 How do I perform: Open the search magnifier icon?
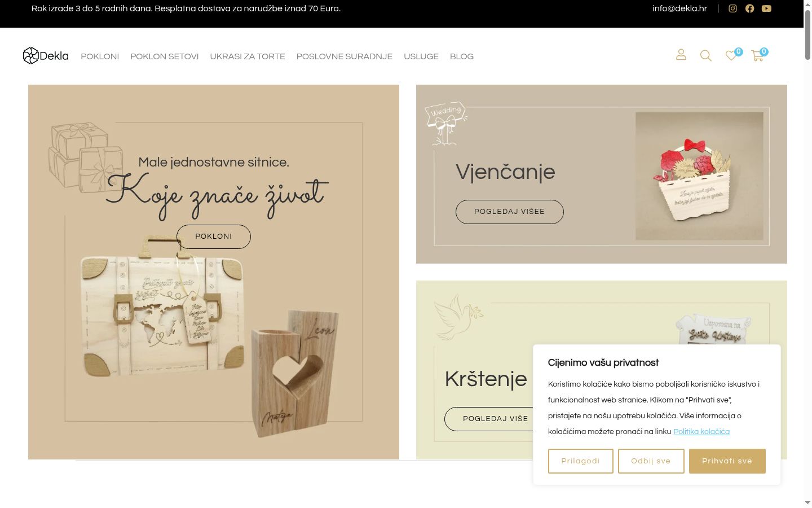tap(706, 55)
